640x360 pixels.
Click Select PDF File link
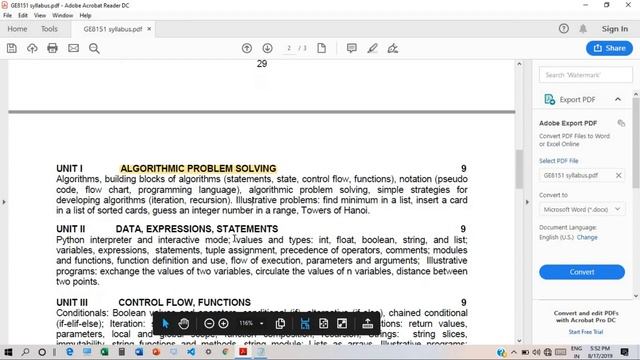click(x=558, y=161)
